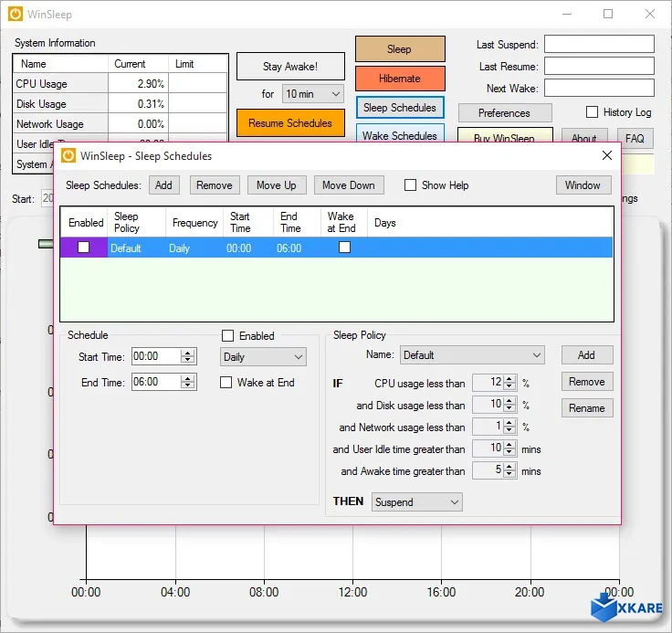Increase the End Time with its up arrow

tap(187, 378)
